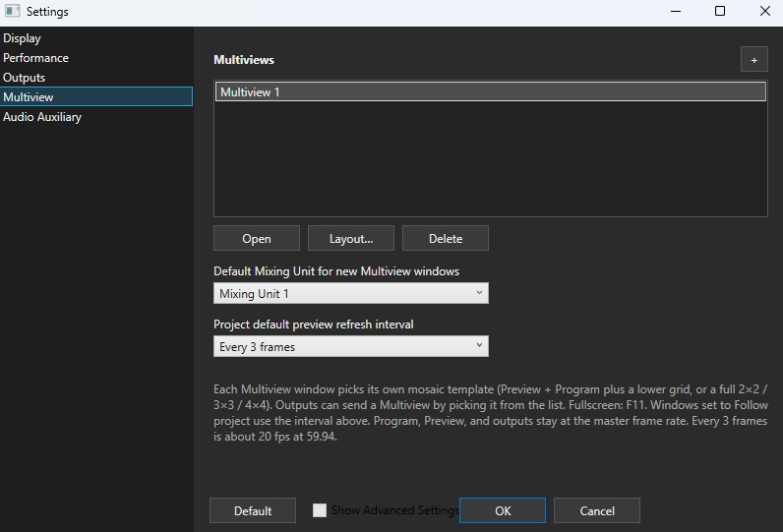Add a new Multiview with plus button
Image resolution: width=783 pixels, height=532 pixels.
(x=754, y=59)
